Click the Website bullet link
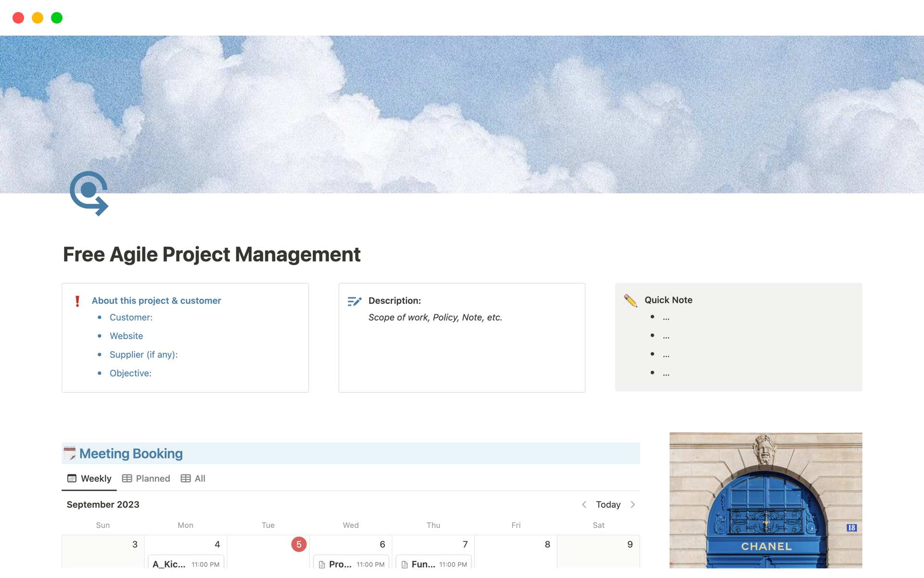 [x=126, y=336]
